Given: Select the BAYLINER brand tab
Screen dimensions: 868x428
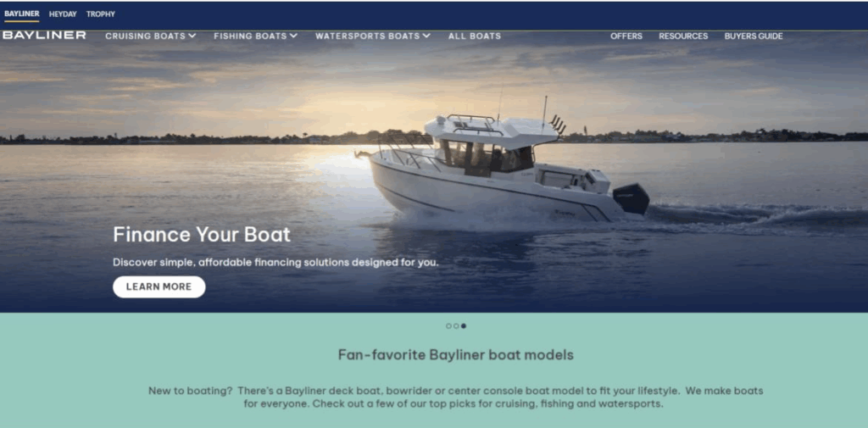Looking at the screenshot, I should 21,14.
